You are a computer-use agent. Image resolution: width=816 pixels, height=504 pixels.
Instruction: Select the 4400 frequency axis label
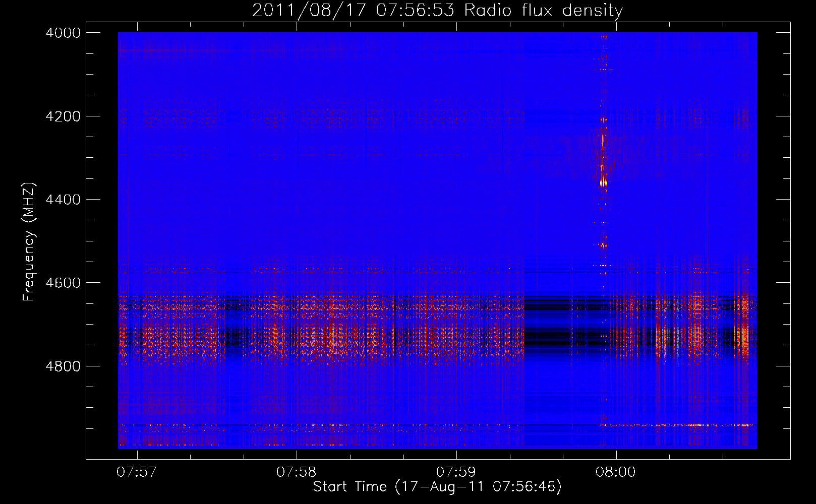coord(63,200)
